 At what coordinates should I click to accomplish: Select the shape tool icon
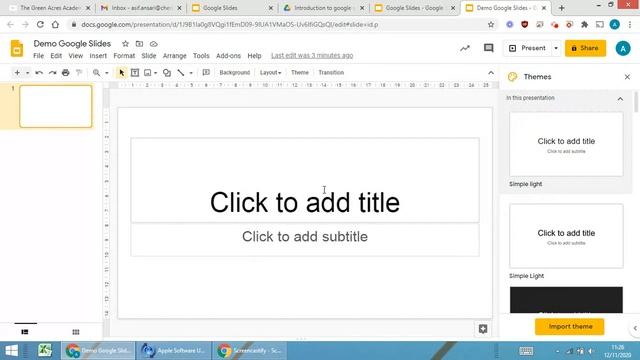167,73
